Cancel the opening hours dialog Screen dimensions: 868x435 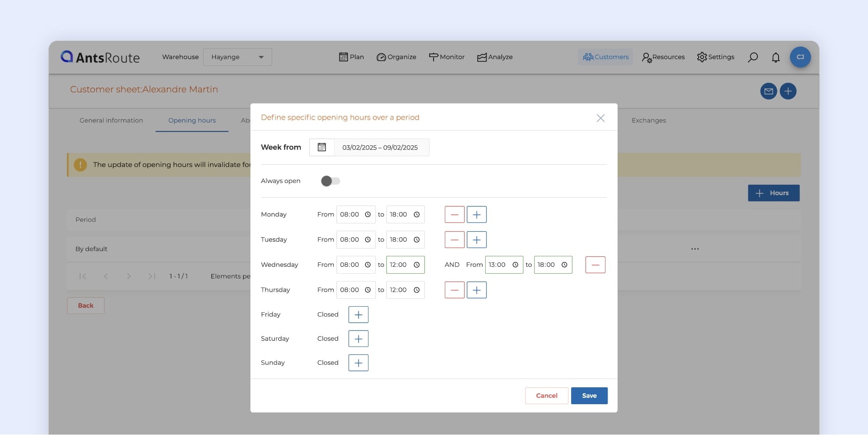click(x=546, y=396)
